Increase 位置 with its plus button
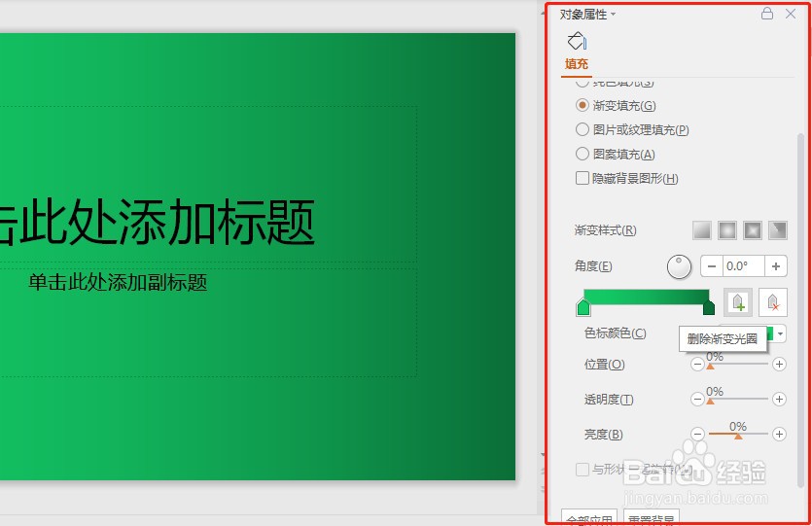812x526 pixels. point(779,365)
